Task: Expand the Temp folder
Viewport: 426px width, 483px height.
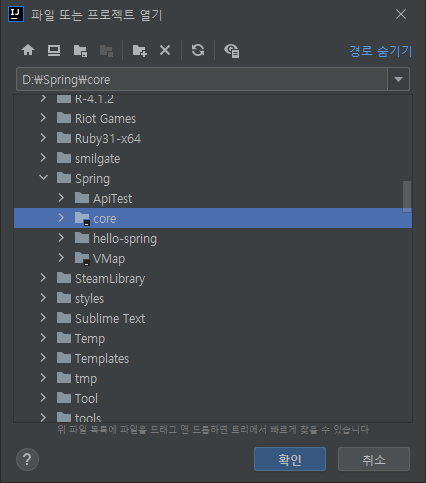Action: (x=43, y=338)
